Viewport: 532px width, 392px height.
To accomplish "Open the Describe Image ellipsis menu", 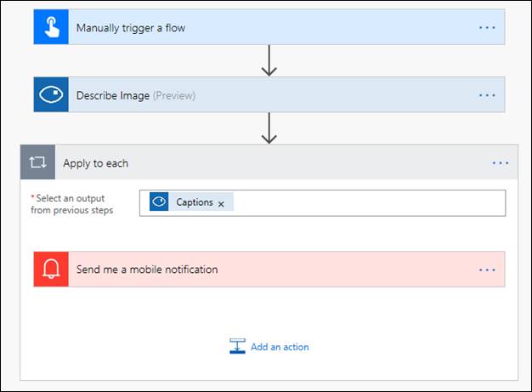I will pos(487,94).
